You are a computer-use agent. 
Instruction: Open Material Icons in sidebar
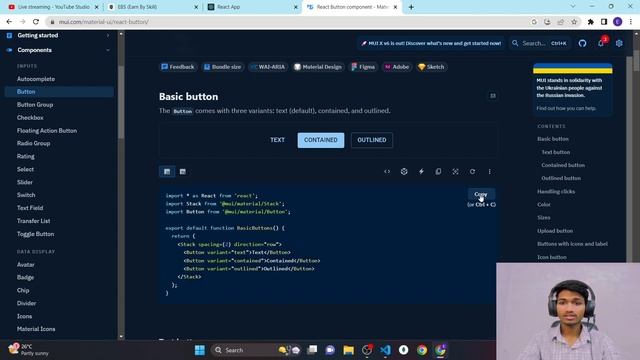pyautogui.click(x=36, y=329)
